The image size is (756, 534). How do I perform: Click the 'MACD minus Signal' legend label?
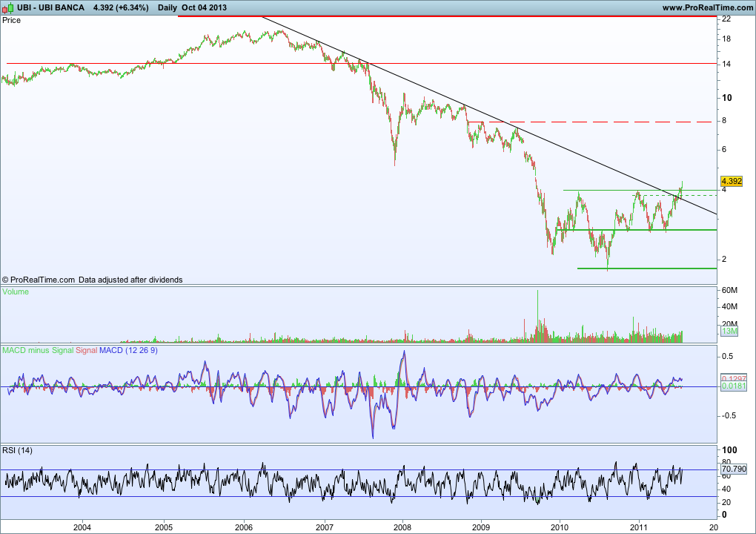tap(38, 350)
